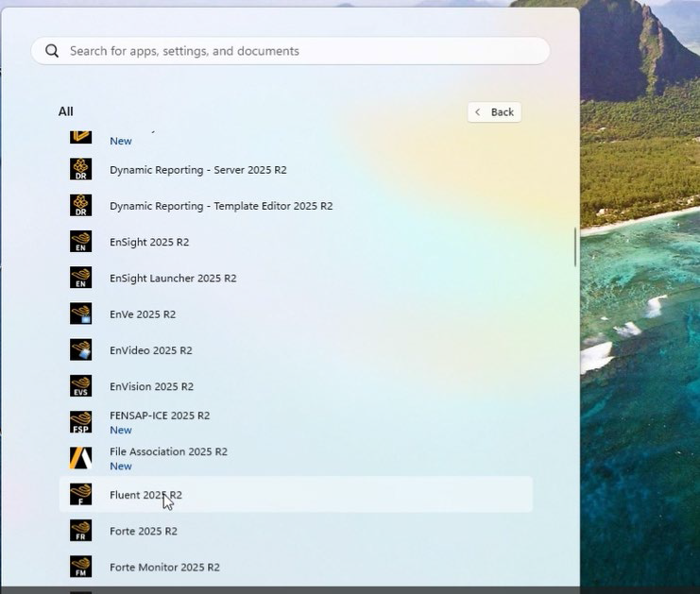Click the EnVideo 2025 R2 app icon
The image size is (700, 594).
pos(81,350)
